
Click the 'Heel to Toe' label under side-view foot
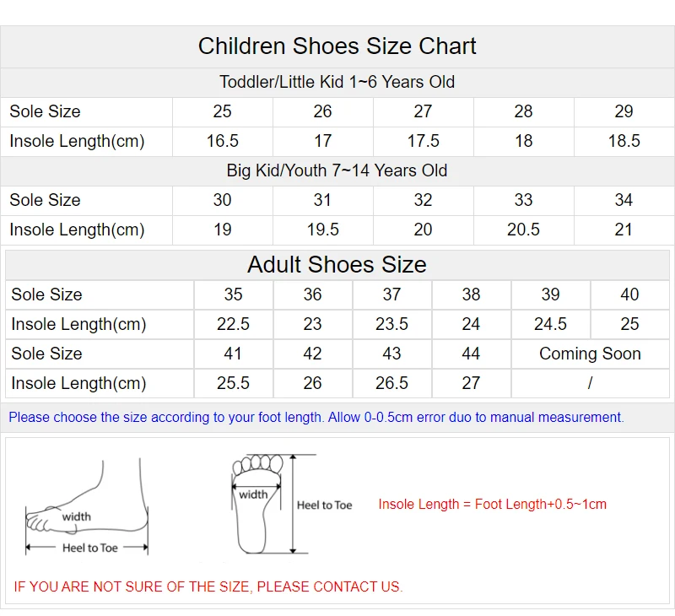click(x=90, y=548)
